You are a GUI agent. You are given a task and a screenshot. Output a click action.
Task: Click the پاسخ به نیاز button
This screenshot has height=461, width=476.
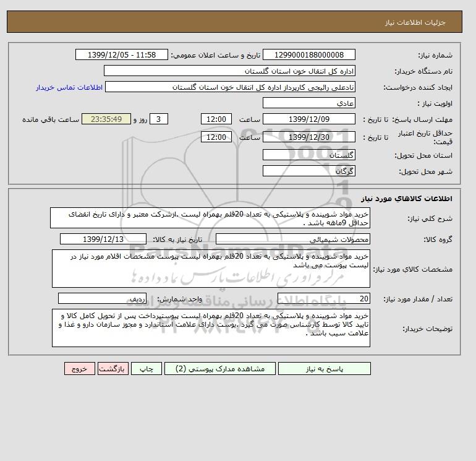click(324, 369)
